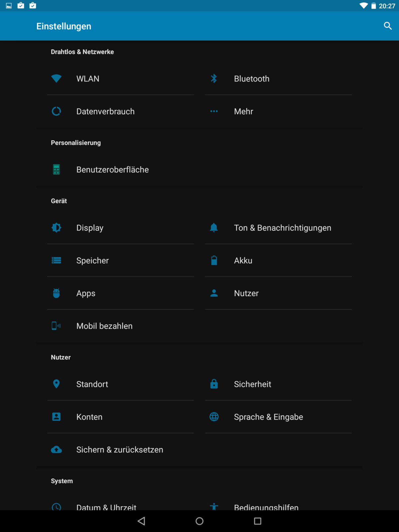Viewport: 399px width, 532px height.
Task: Open WLAN settings via the Wi-Fi icon
Action: 57,78
